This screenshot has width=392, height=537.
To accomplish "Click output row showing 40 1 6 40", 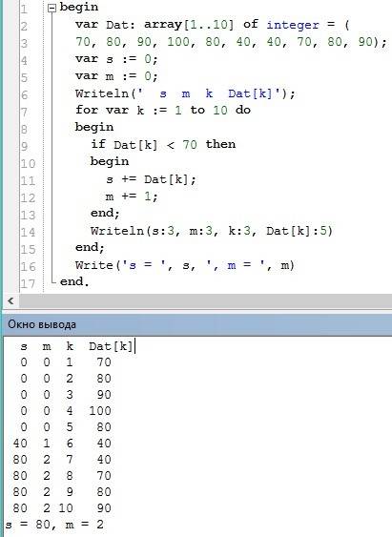I will (62, 444).
